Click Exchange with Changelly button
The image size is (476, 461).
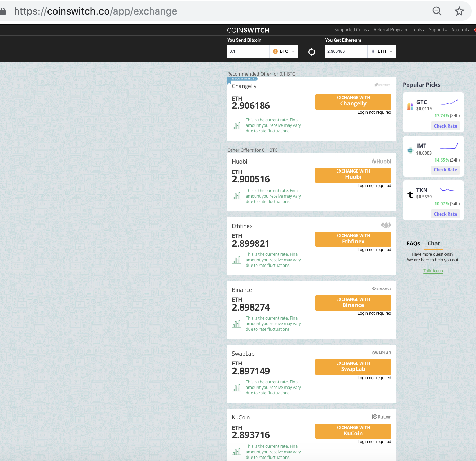point(353,102)
